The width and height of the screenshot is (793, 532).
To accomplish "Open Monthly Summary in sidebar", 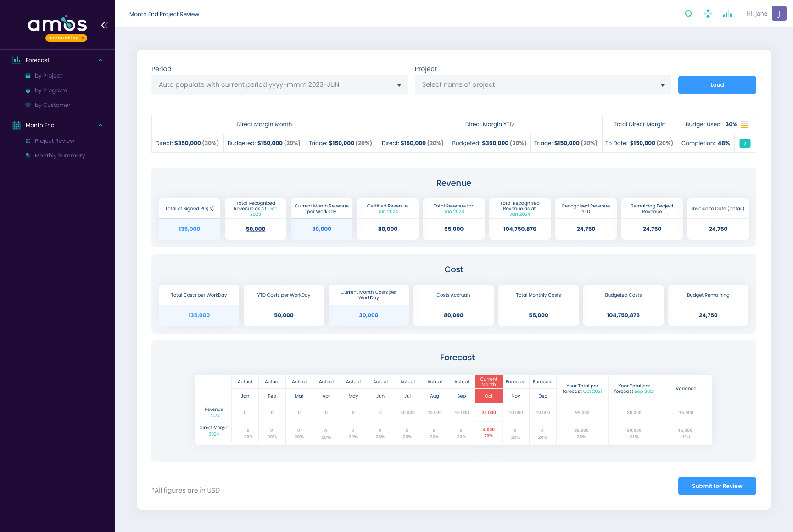I will (x=60, y=156).
